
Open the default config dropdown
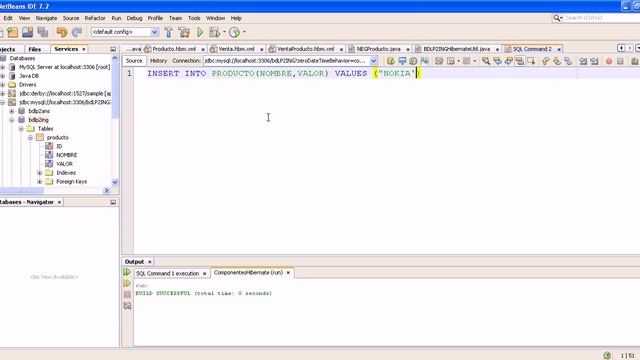tap(154, 32)
